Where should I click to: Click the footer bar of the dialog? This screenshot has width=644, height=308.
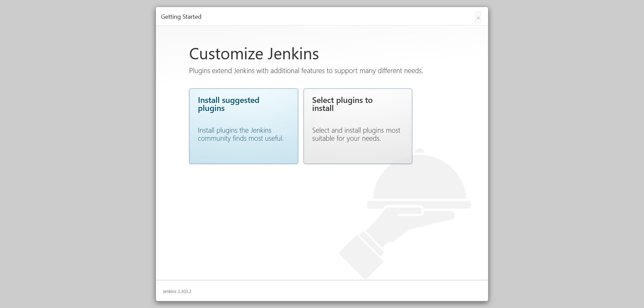pyautogui.click(x=322, y=291)
